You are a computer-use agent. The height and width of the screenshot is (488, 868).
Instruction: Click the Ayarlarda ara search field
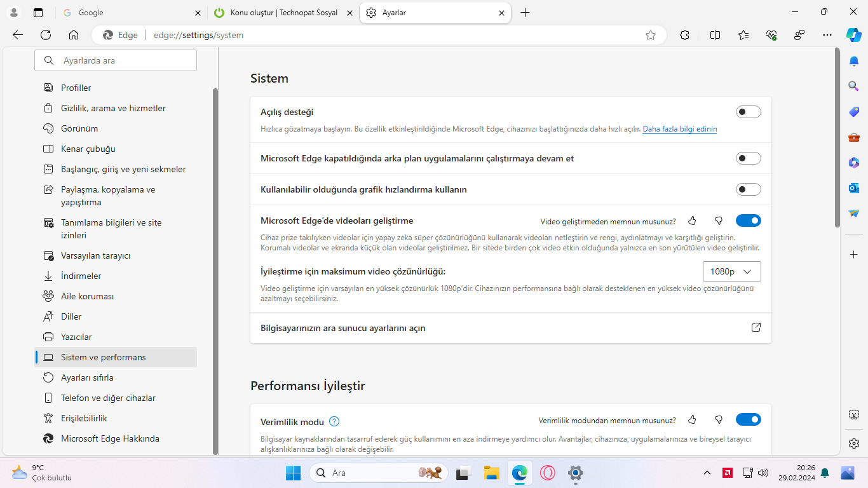point(116,60)
